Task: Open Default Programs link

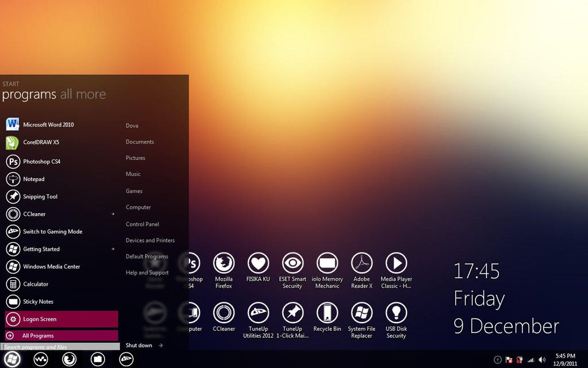Action: click(147, 256)
